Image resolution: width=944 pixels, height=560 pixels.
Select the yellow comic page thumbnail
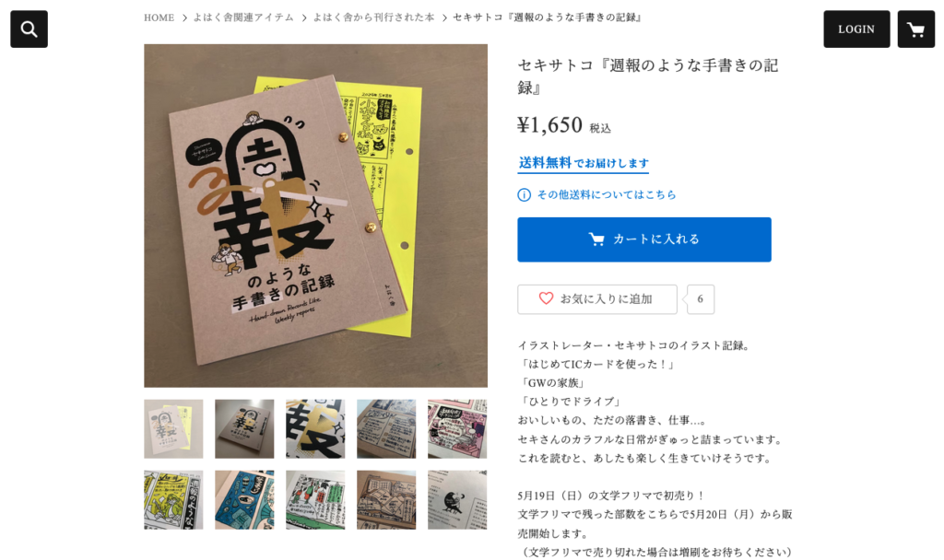click(x=173, y=500)
